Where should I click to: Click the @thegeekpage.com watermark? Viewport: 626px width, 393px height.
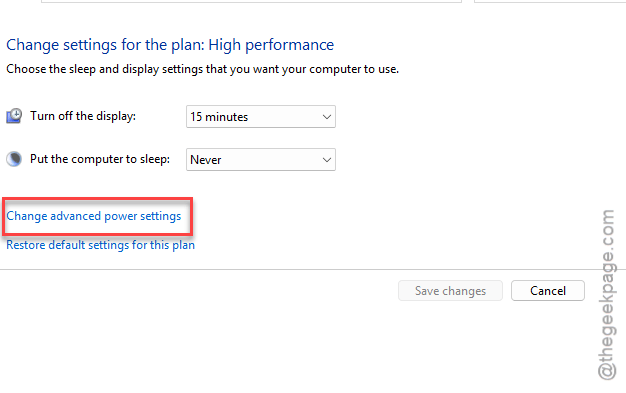click(x=607, y=295)
